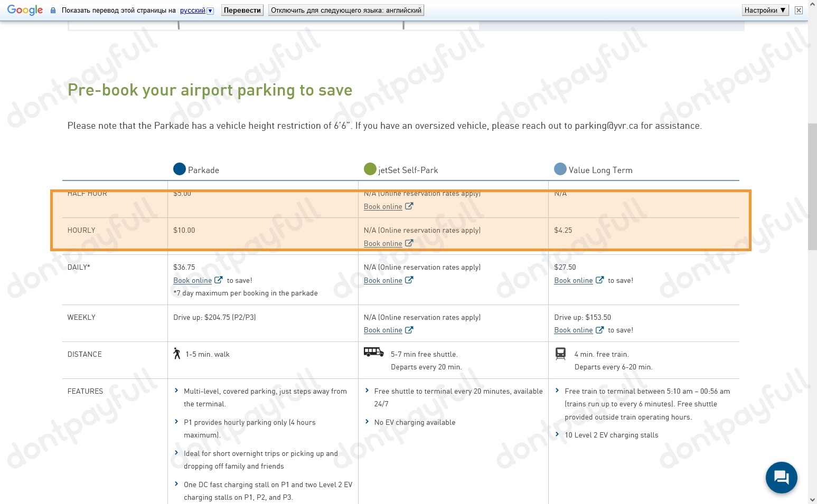Image resolution: width=817 pixels, height=504 pixels.
Task: Select the Value Long Term column header
Action: click(600, 169)
